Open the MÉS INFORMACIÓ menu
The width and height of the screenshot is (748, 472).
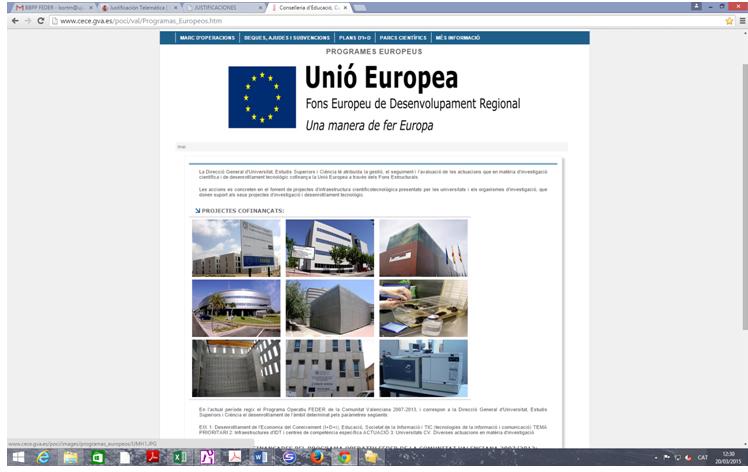pyautogui.click(x=457, y=38)
